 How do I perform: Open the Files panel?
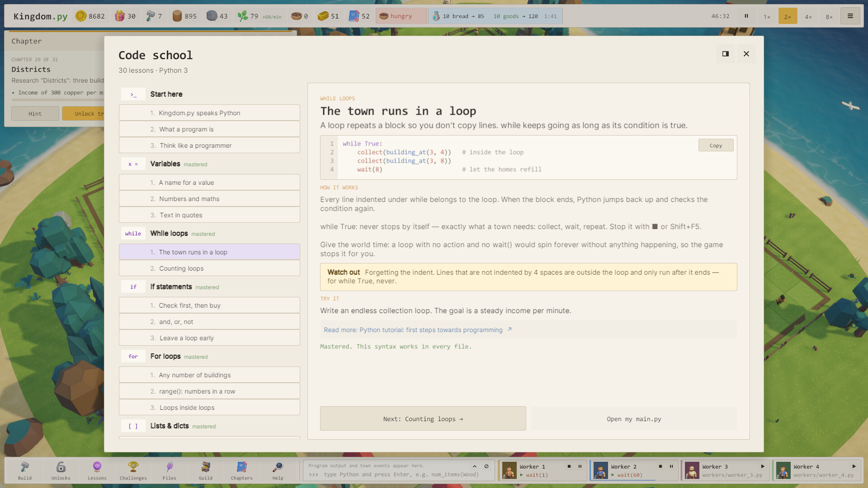pyautogui.click(x=170, y=470)
